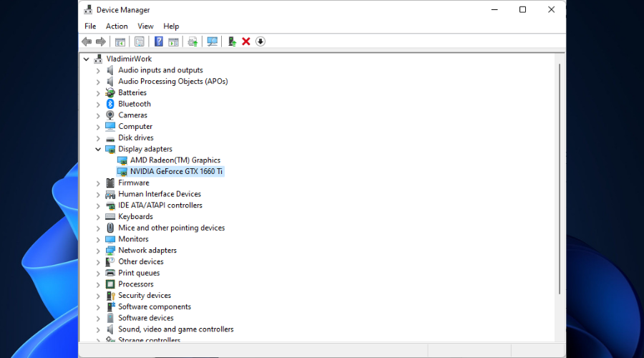644x358 pixels.
Task: Expand IDE ATA/ATAPI controllers
Action: coord(98,205)
